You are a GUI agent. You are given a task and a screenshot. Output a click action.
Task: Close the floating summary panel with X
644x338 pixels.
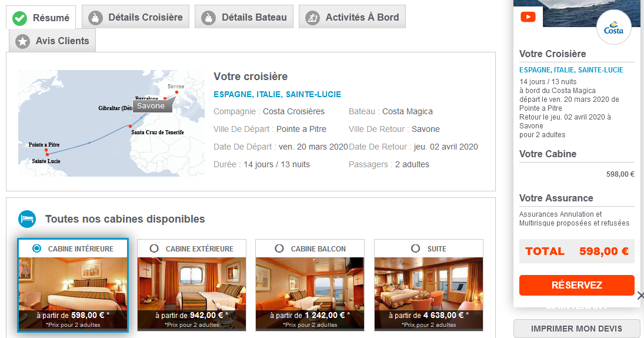pyautogui.click(x=640, y=295)
